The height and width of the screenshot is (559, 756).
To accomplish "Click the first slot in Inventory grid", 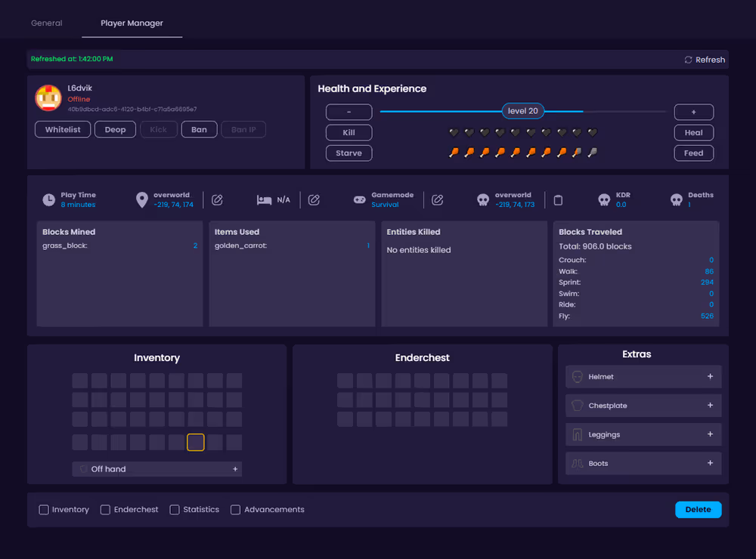I will coord(80,381).
